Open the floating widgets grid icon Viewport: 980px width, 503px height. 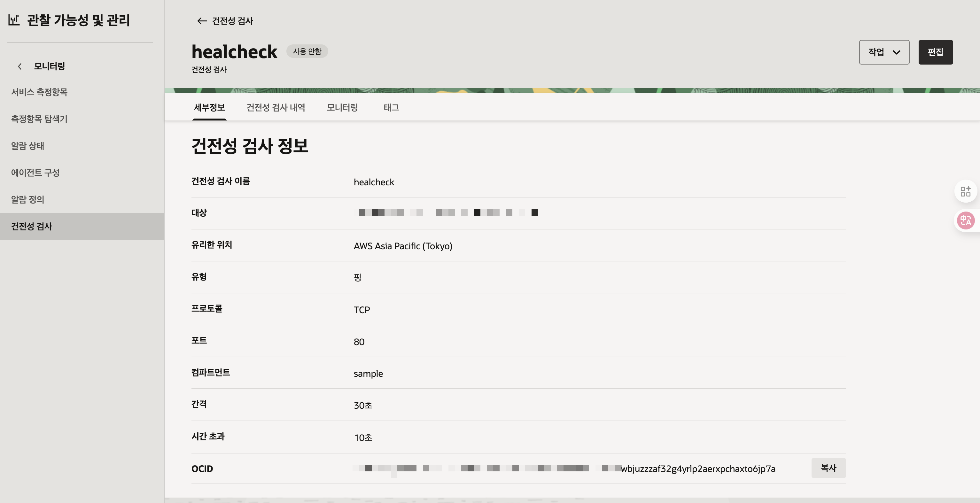pyautogui.click(x=966, y=191)
